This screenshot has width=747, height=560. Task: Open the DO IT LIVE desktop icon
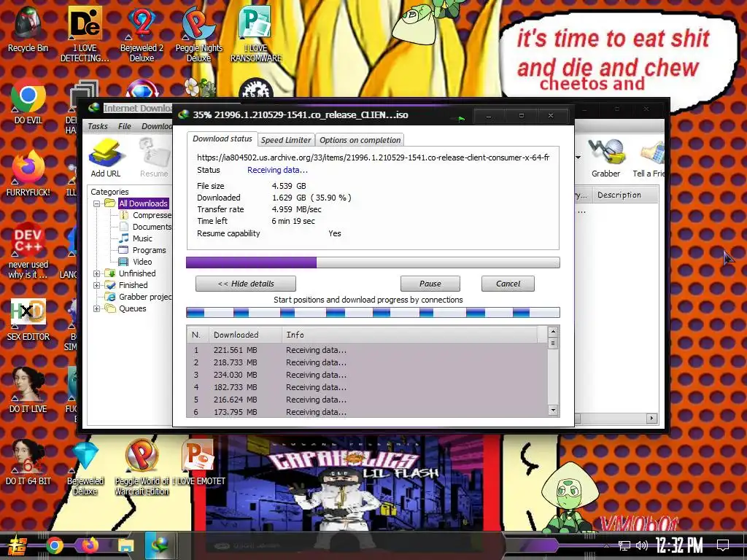point(28,391)
